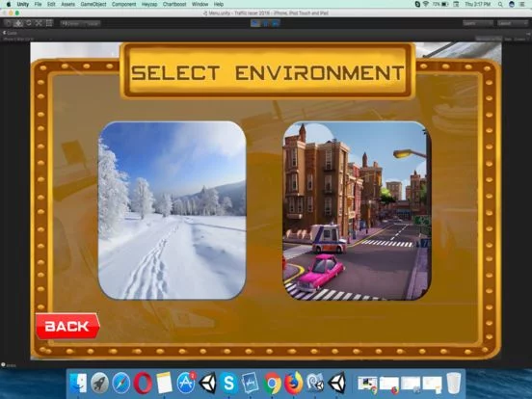This screenshot has width=532, height=399.
Task: Open Firefox from the dock
Action: coord(294,383)
